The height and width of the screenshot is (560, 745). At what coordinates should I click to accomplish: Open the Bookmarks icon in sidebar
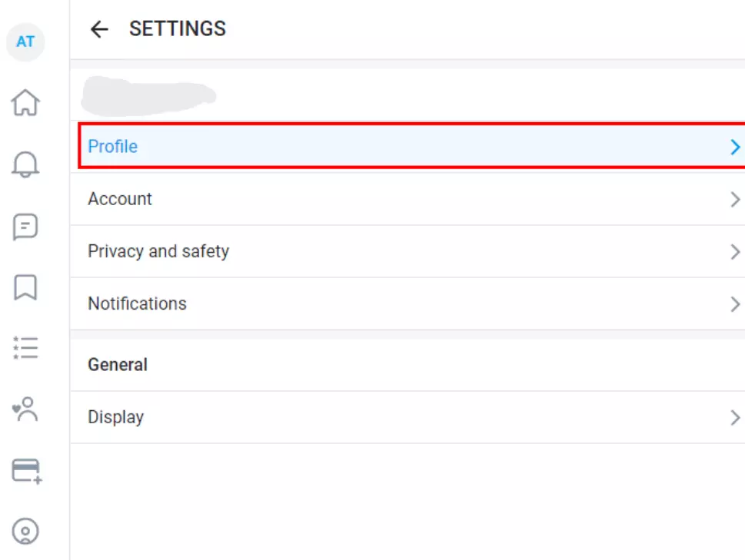point(25,287)
